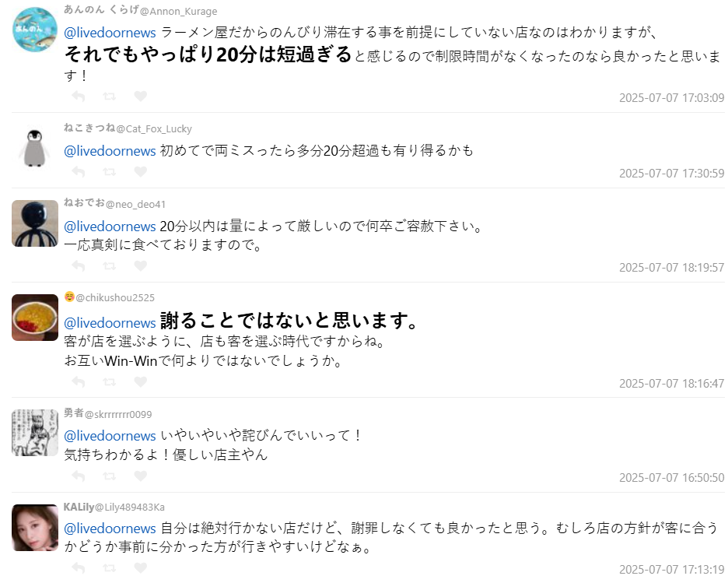Open the @skrrrrrrr0099 username

click(x=118, y=414)
